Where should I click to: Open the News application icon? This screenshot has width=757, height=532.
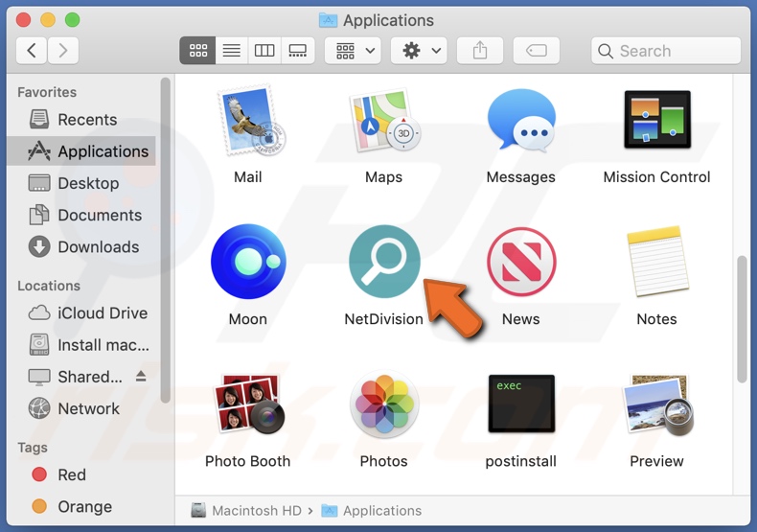click(x=521, y=261)
